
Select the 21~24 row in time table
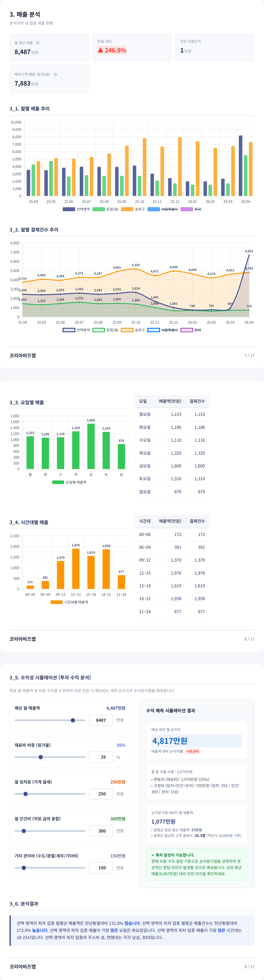172,611
